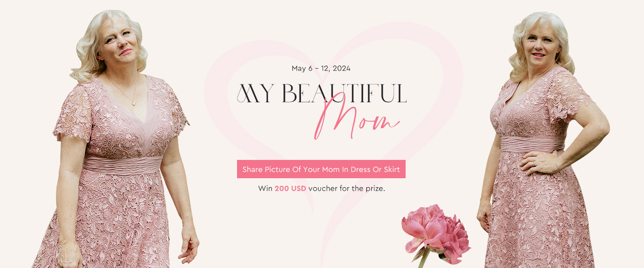Screen dimensions: 644x268
Task: Click the word Win before 200 USD
Action: (265, 188)
